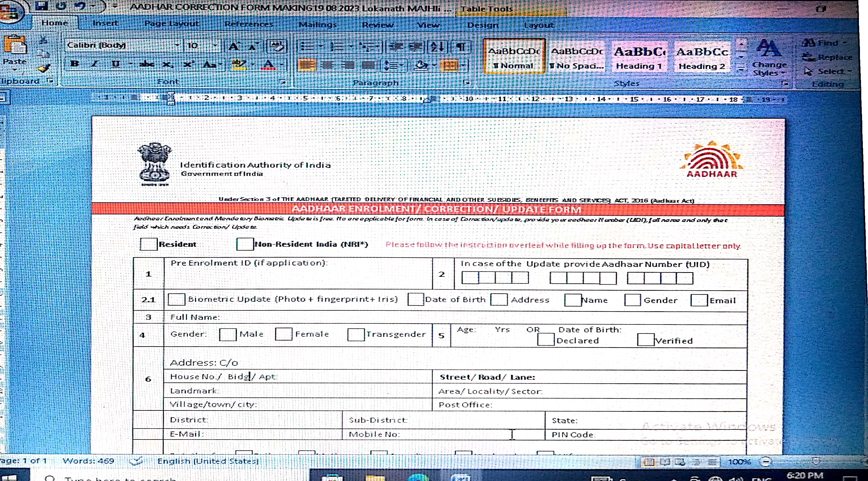Open the font name dropdown
The image size is (868, 481).
coord(177,45)
